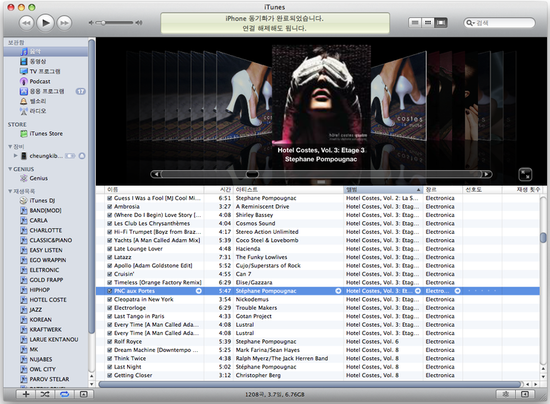Show or hide artwork viewer button

point(83,394)
